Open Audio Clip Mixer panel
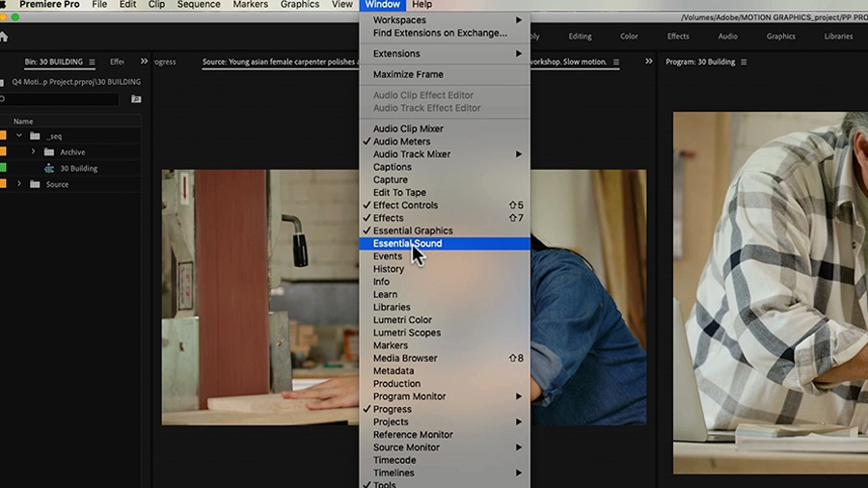Viewport: 868px width, 488px height. tap(445, 129)
